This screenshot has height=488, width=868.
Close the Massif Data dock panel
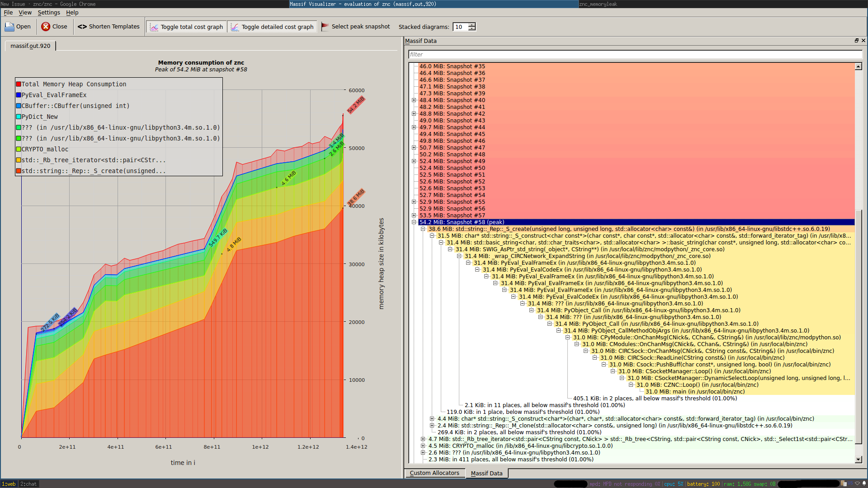click(x=863, y=41)
